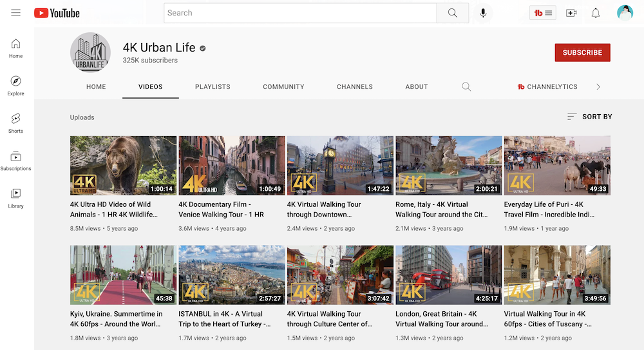Screen dimensions: 644x350
Task: Click the 4K Urban Life channel name
Action: click(159, 48)
